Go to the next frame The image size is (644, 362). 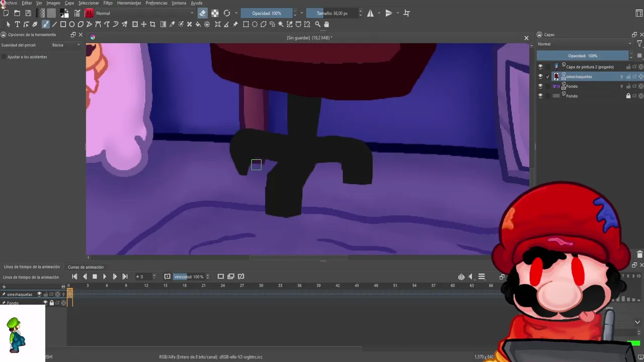pyautogui.click(x=115, y=277)
